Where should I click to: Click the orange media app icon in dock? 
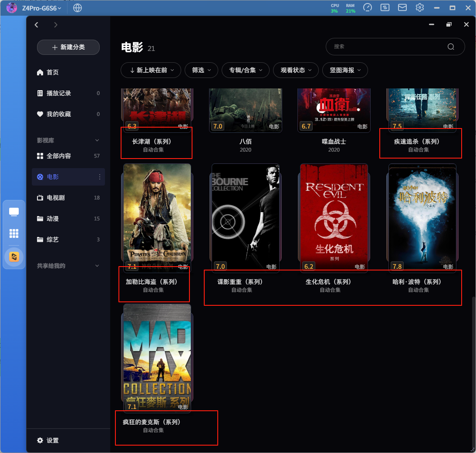14,257
